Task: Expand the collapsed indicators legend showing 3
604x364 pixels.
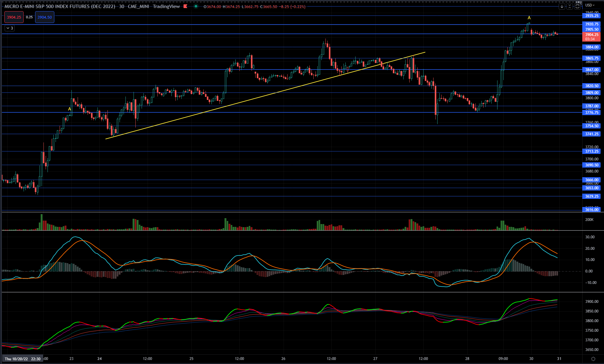Action: pyautogui.click(x=10, y=28)
